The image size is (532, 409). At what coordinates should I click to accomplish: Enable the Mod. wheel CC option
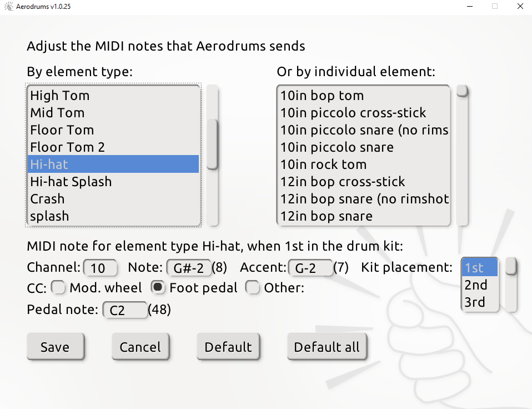(x=58, y=287)
